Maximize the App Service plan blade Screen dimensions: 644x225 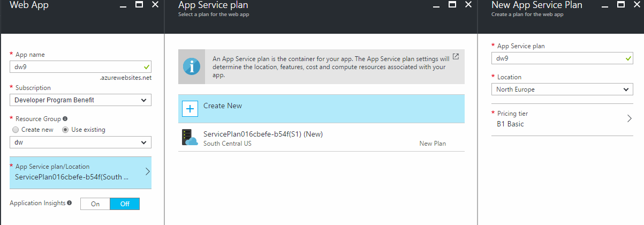[452, 4]
